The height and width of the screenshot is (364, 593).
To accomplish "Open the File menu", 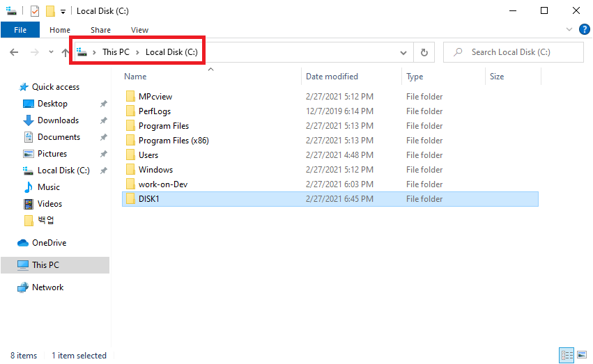I will point(20,30).
